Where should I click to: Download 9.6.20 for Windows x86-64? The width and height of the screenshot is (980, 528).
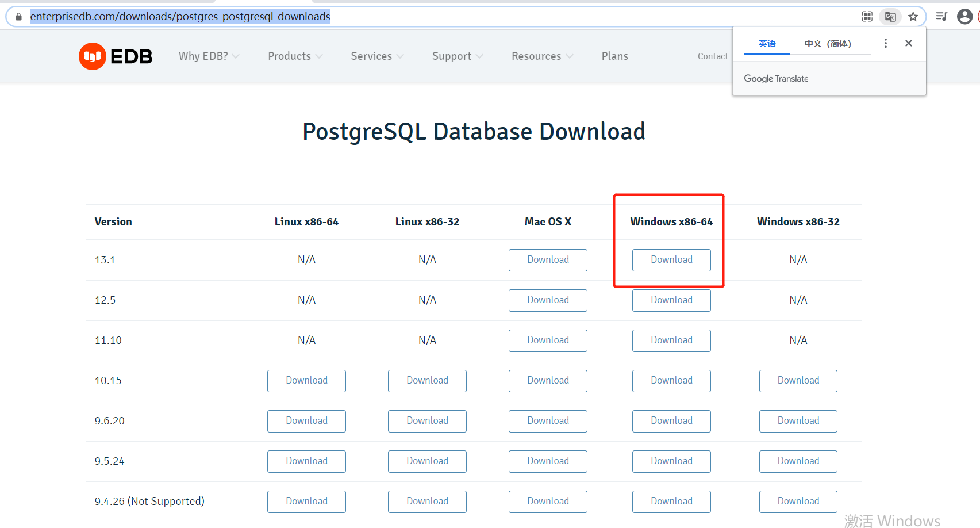tap(671, 421)
